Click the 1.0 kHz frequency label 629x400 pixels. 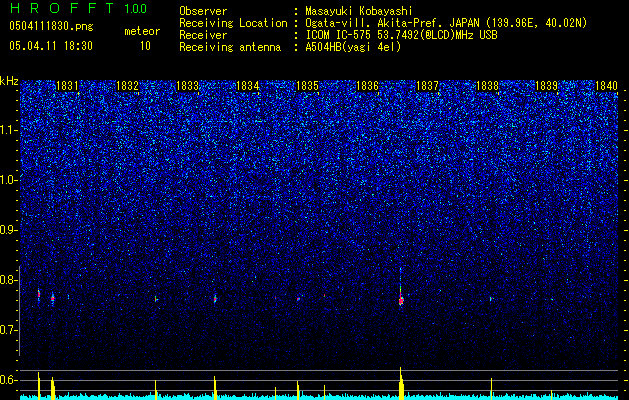(9, 180)
